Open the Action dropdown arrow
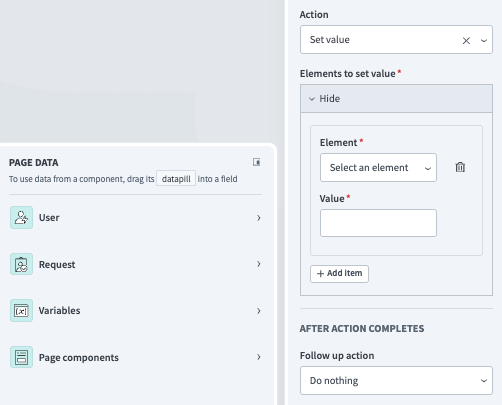Image resolution: width=502 pixels, height=405 pixels. tap(484, 40)
